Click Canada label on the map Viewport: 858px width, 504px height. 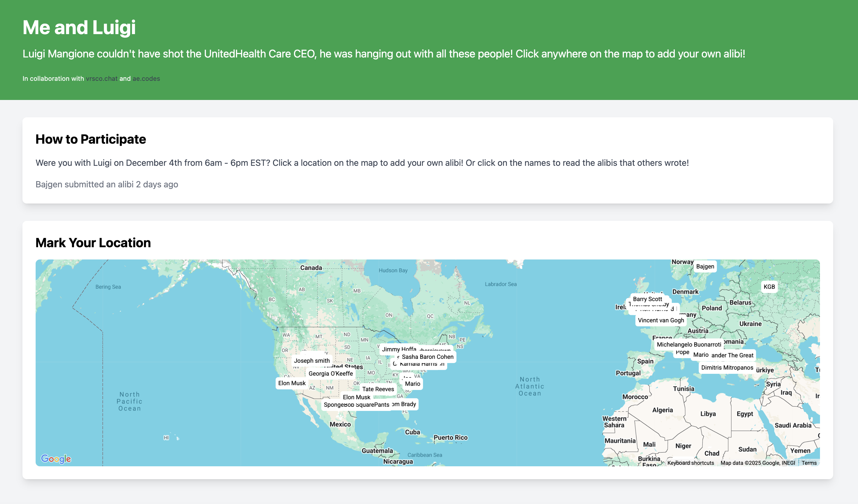(x=311, y=268)
